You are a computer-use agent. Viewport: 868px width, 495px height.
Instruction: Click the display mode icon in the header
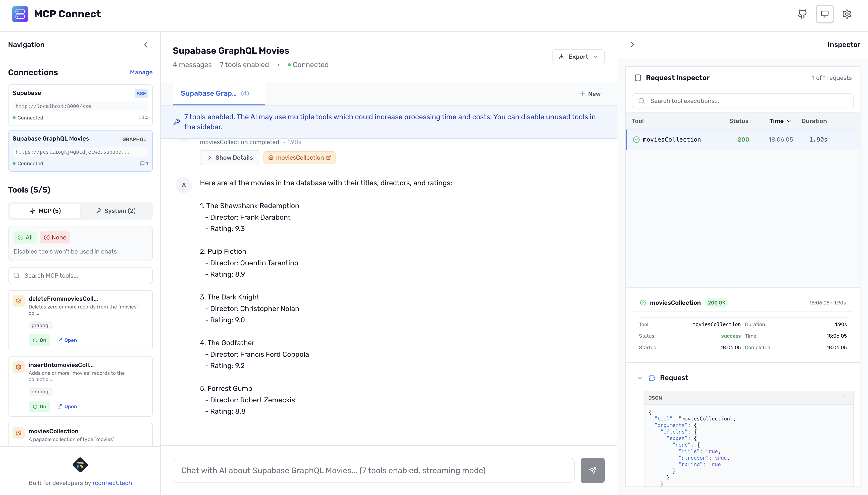[x=824, y=14]
